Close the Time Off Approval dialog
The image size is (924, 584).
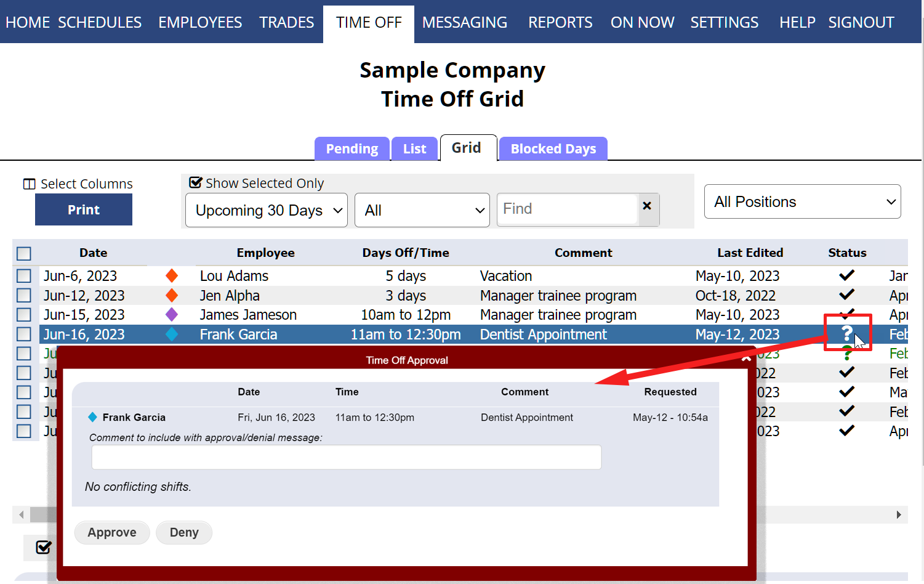tap(746, 359)
